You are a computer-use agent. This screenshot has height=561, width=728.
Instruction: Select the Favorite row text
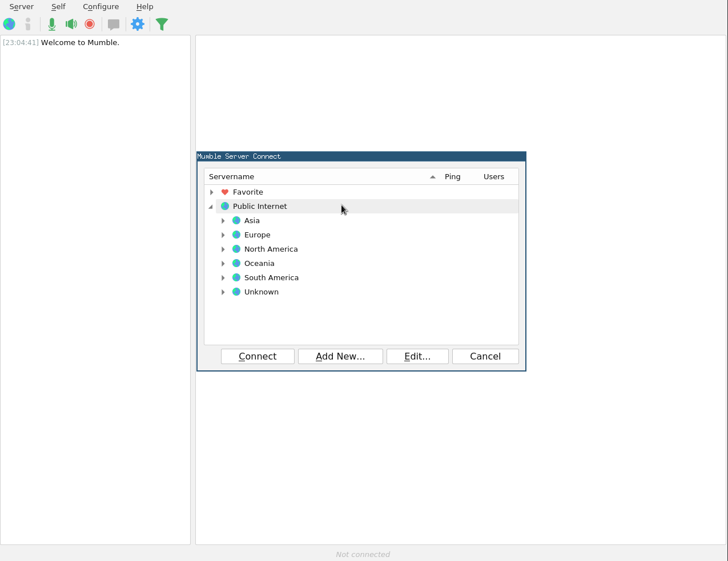click(248, 192)
